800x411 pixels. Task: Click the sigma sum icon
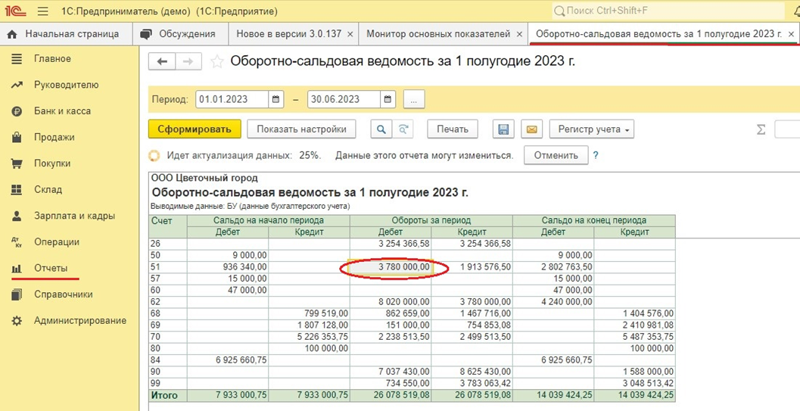[x=761, y=130]
